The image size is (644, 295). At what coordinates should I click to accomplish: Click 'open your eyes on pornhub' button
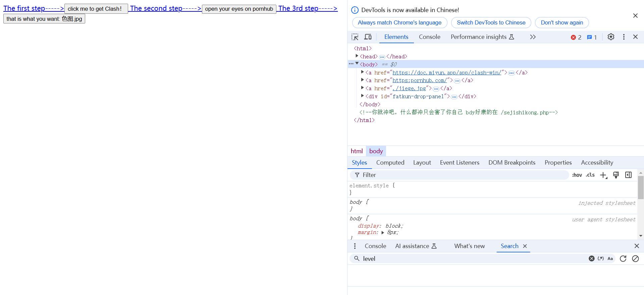(x=239, y=9)
